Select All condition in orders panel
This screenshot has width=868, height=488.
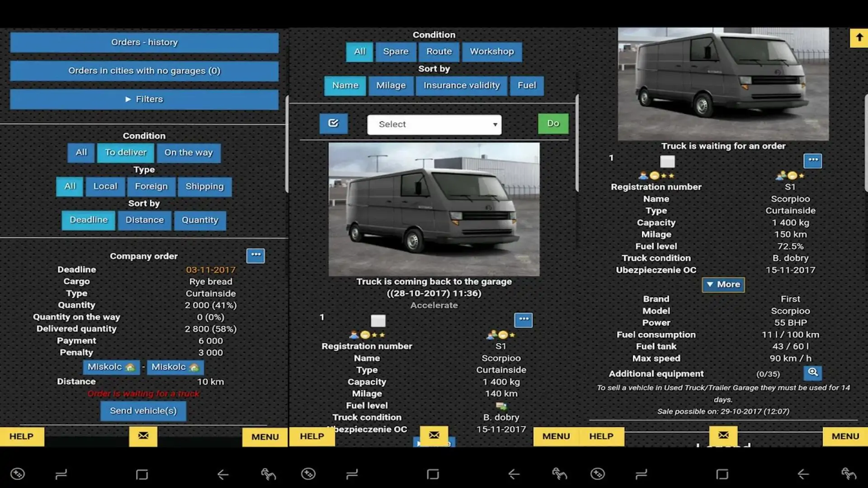(x=81, y=153)
